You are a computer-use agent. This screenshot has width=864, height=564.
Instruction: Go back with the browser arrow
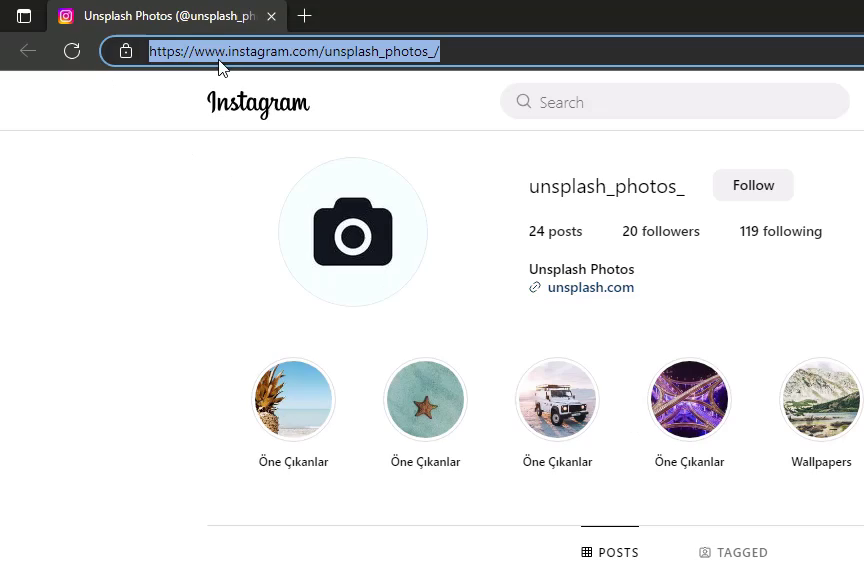point(28,51)
